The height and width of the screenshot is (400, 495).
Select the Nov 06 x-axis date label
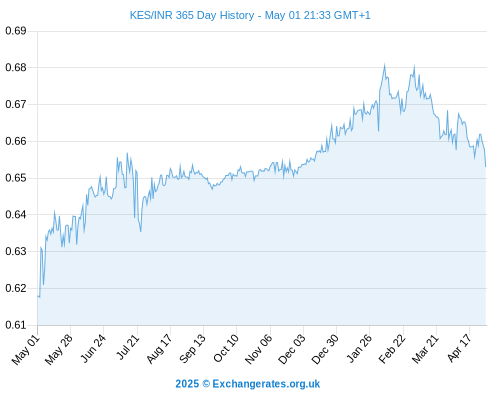[259, 349]
